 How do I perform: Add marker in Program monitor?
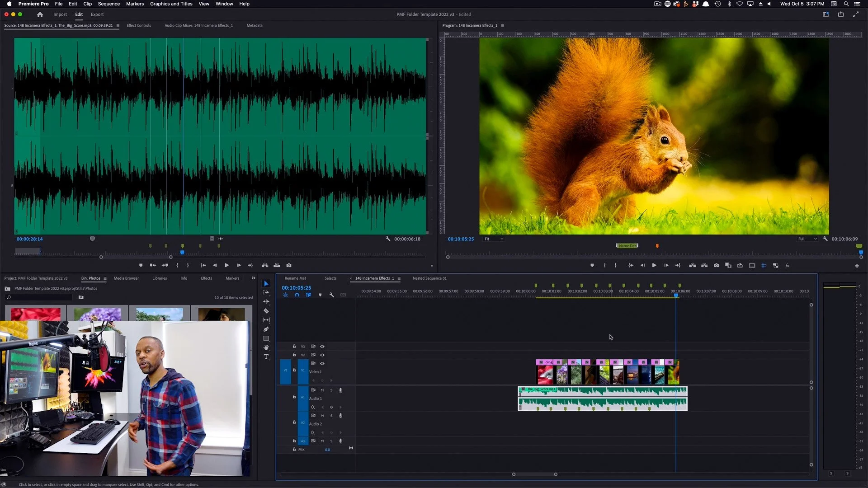click(x=592, y=266)
